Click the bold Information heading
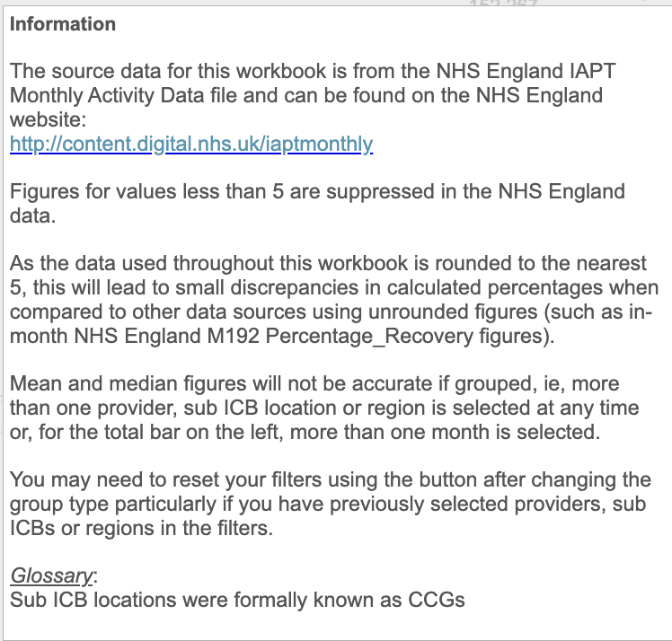Viewport: 672px width, 641px height. coord(63,24)
